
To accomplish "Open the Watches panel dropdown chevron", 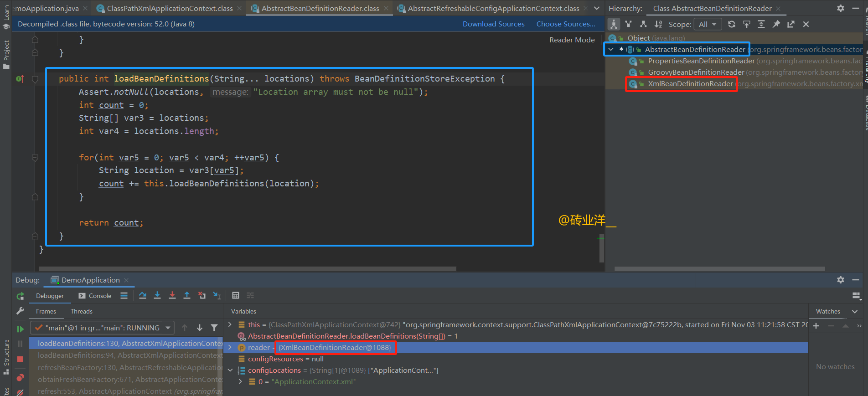I will (855, 312).
